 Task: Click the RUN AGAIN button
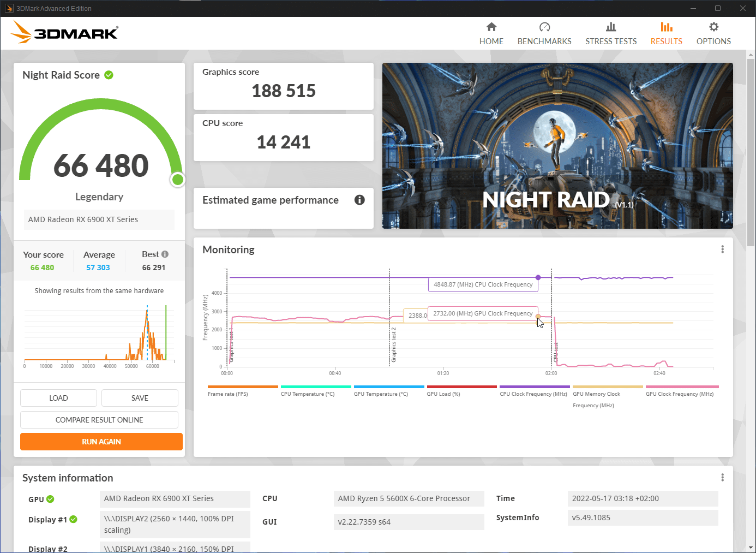click(x=101, y=442)
